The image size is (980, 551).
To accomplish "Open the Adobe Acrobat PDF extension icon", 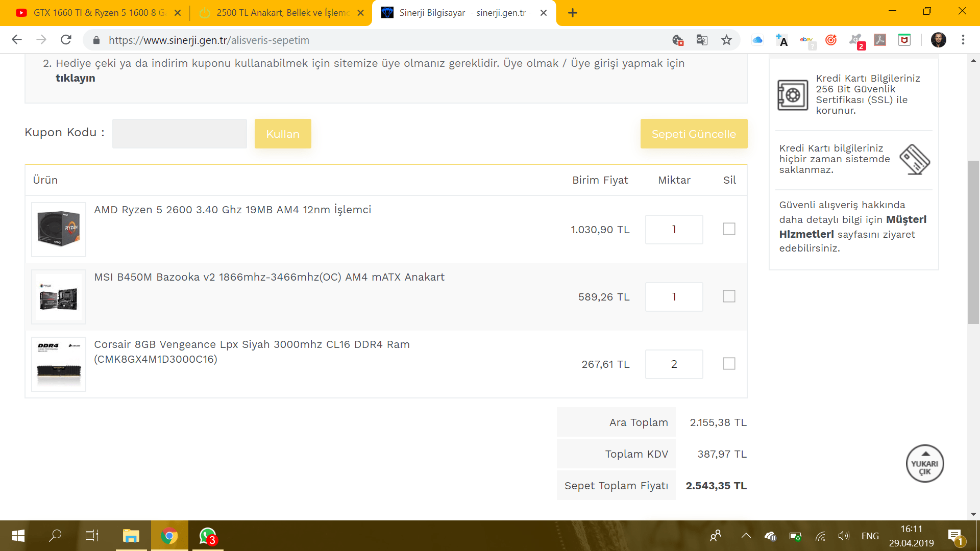I will point(879,40).
